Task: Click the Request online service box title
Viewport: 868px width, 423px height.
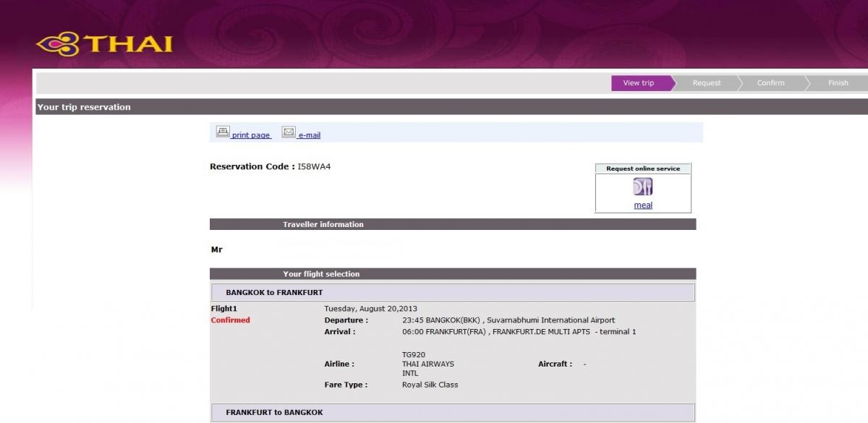Action: (643, 168)
